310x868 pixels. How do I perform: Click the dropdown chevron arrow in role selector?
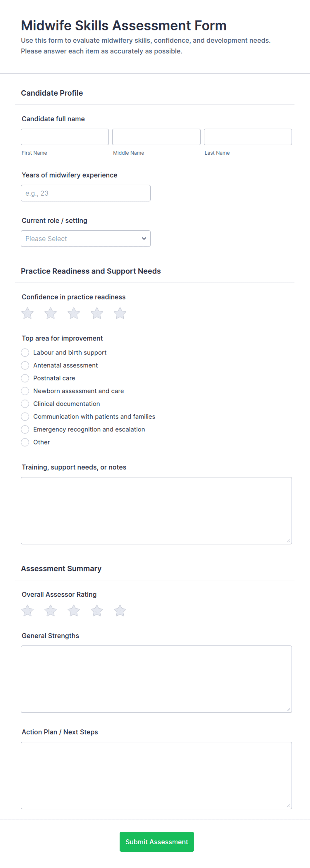[144, 239]
